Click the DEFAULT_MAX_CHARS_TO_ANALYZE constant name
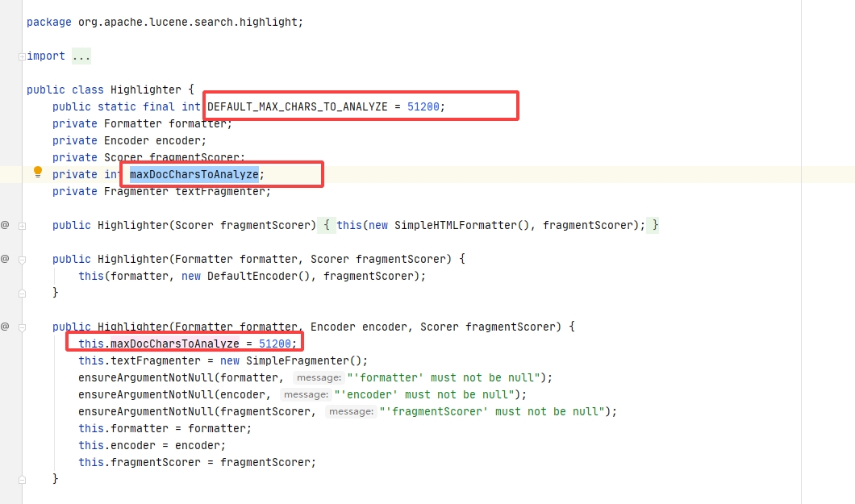The image size is (855, 504). pos(297,106)
